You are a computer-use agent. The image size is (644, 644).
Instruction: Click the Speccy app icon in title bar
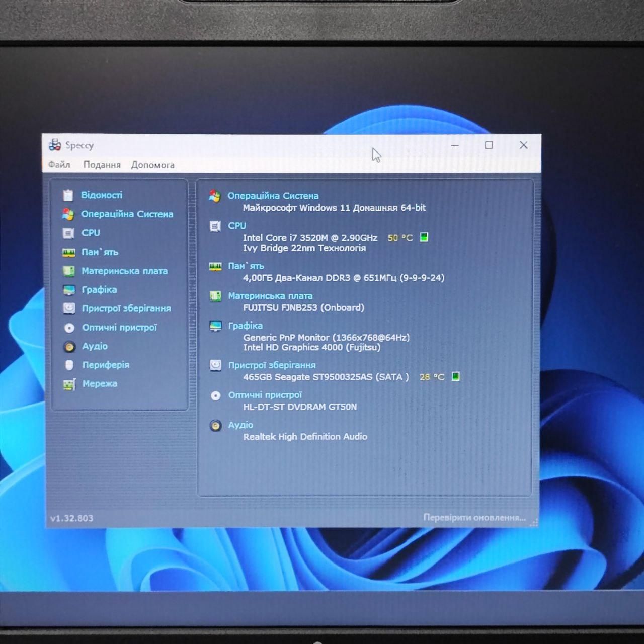click(55, 145)
